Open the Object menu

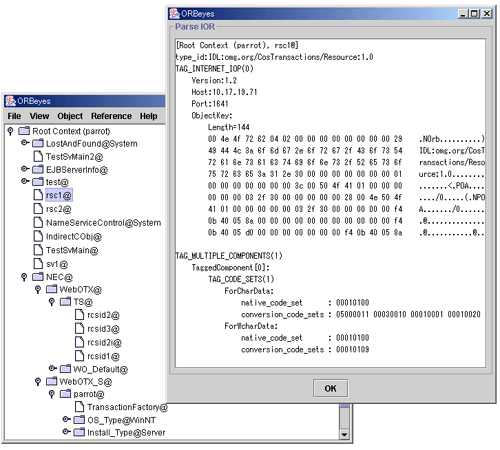click(x=70, y=116)
